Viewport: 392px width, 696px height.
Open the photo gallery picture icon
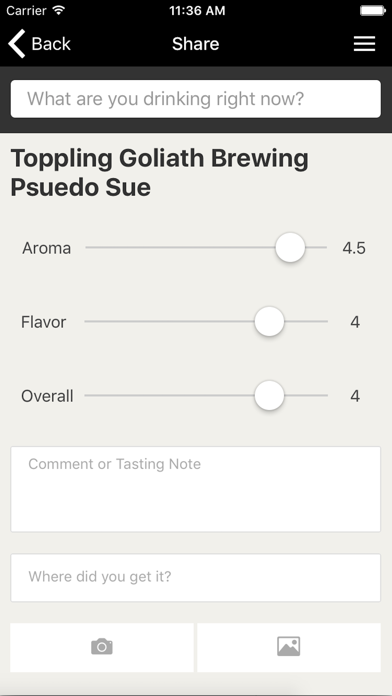point(289,646)
